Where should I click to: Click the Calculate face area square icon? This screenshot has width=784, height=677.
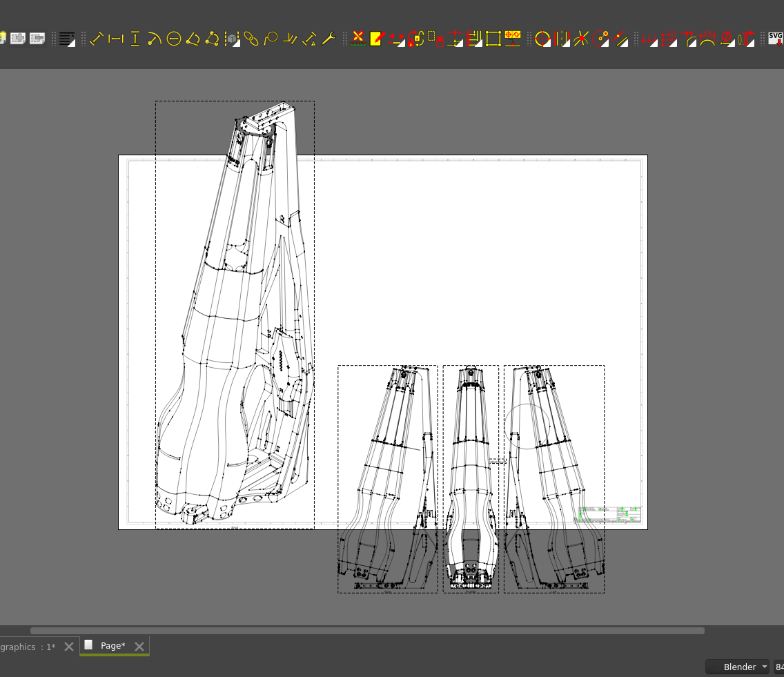point(493,39)
